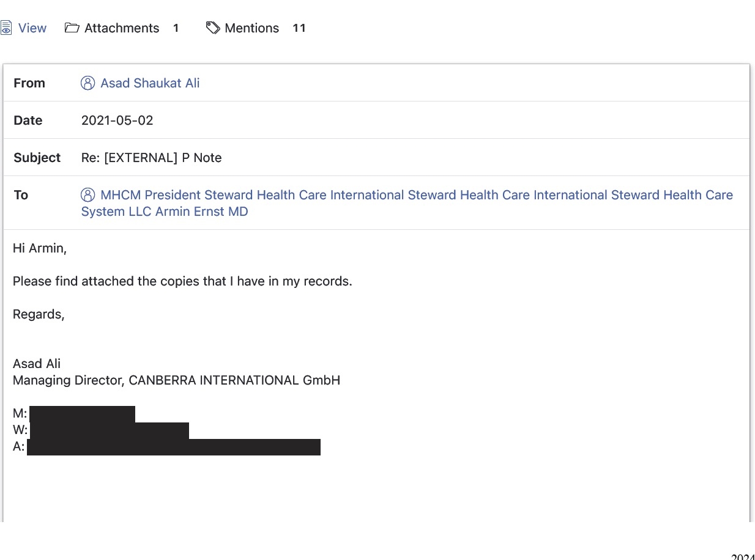This screenshot has height=560, width=755.
Task: Click the CANBERRA INTERNATIONAL GmbH signature line
Action: 177,380
